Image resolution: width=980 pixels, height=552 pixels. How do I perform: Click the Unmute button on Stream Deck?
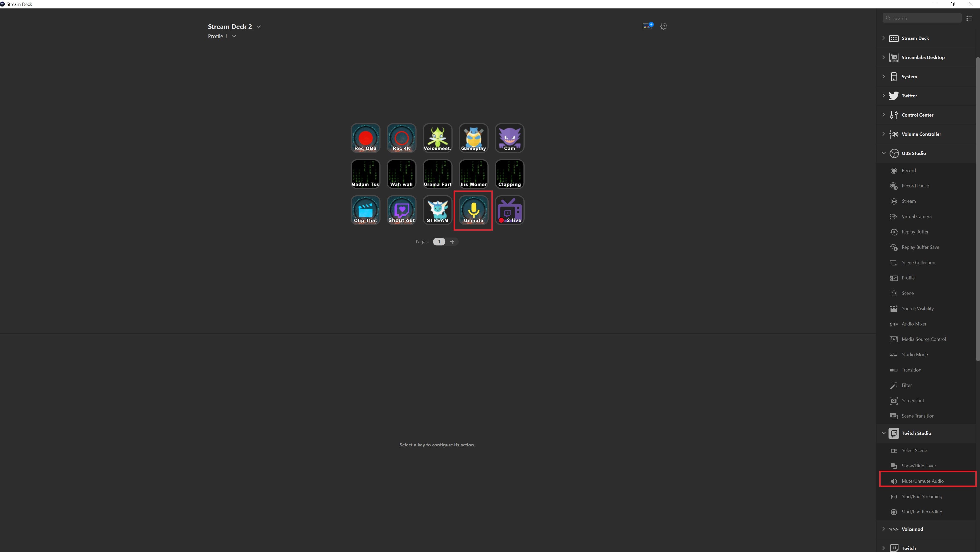pyautogui.click(x=473, y=210)
